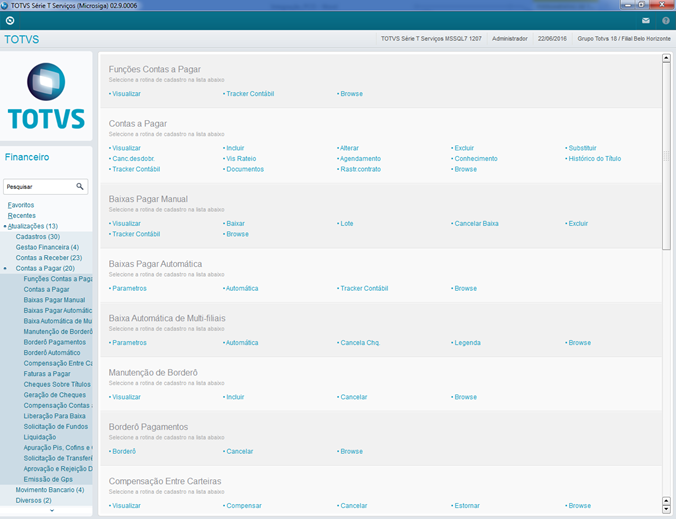676x519 pixels.
Task: Open Favoritos in the sidebar
Action: 21,205
